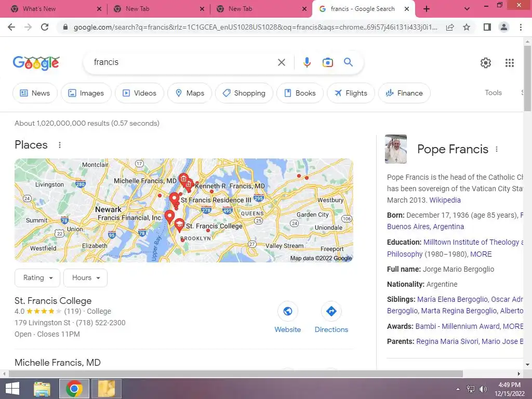Show hidden system tray icons
This screenshot has height=399, width=532.
[x=458, y=389]
